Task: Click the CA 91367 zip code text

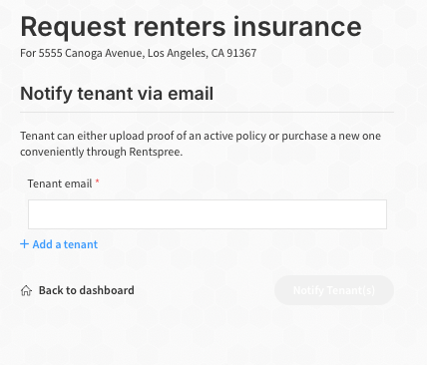Action: point(234,53)
